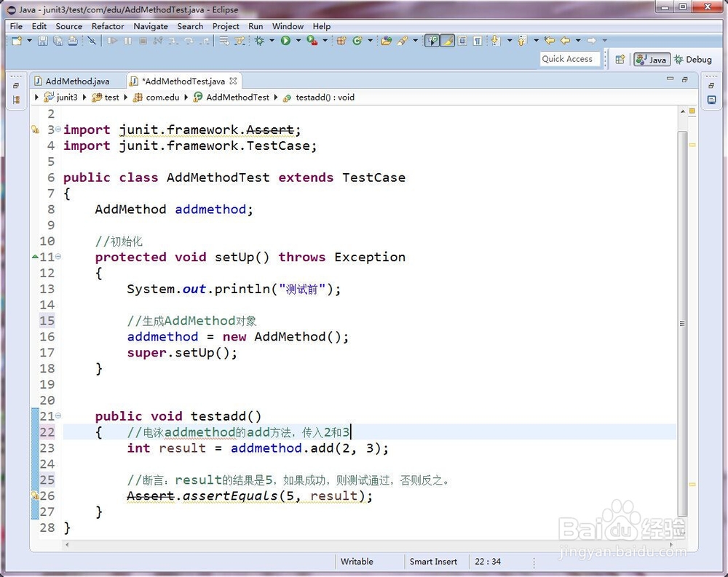728x577 pixels.
Task: Click the Previous Annotation arrow icon
Action: tap(522, 41)
